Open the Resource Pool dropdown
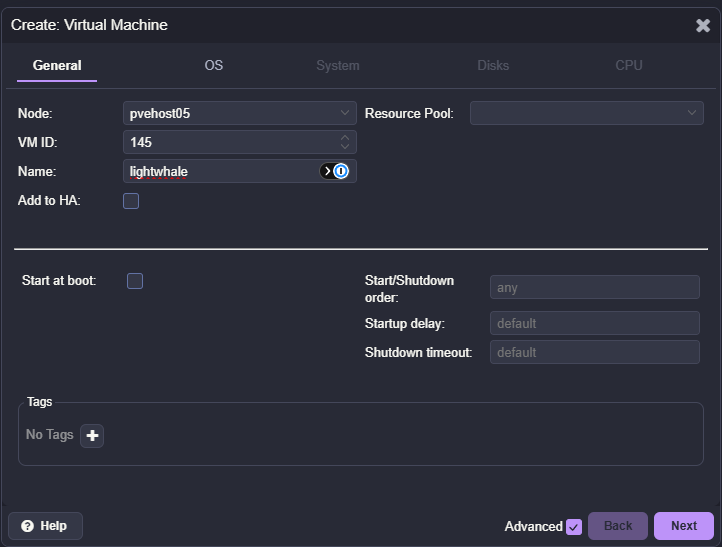Viewport: 722px width, 547px height. tap(692, 113)
